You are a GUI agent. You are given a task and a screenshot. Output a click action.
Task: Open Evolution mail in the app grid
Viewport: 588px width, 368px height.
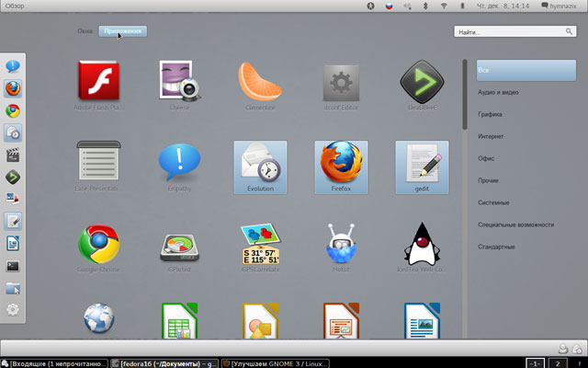(x=260, y=167)
